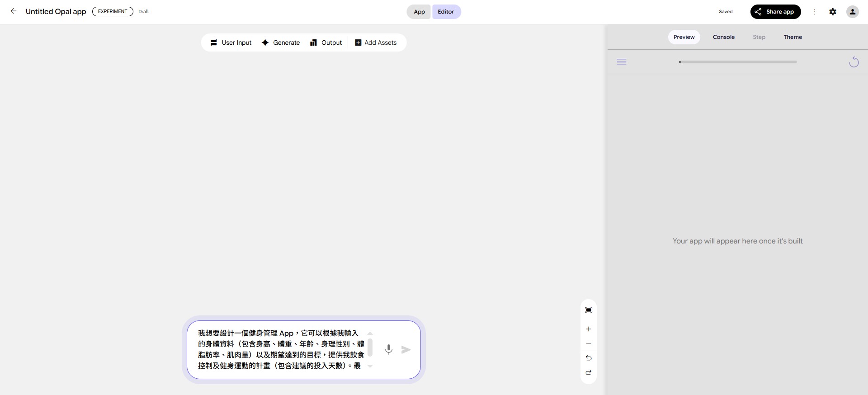Zoom out with the minus icon
The height and width of the screenshot is (395, 868).
click(x=588, y=343)
